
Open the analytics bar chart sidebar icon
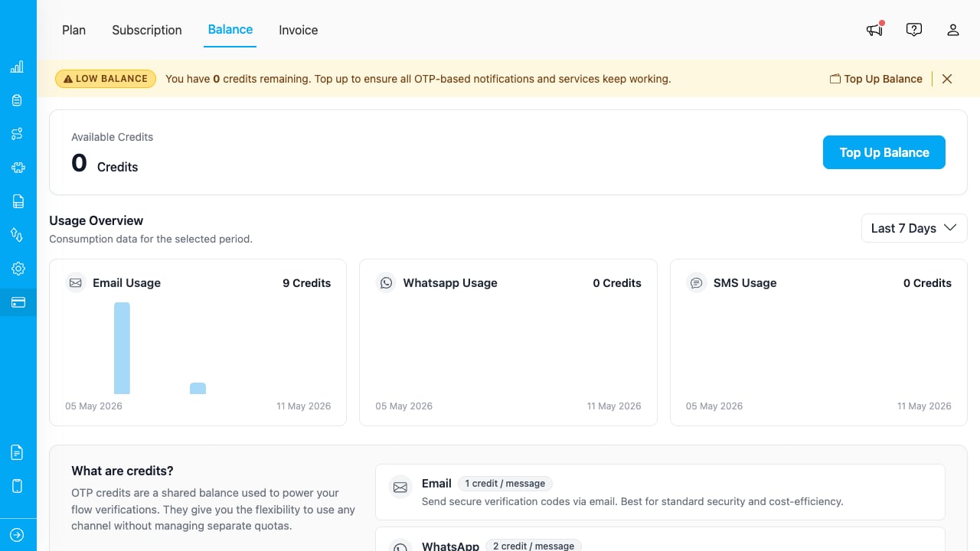pos(17,67)
